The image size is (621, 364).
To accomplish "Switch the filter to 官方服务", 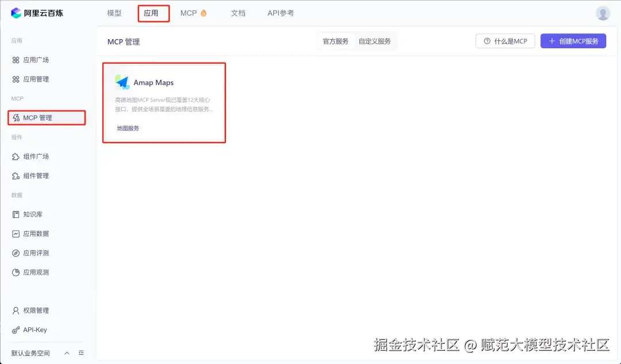I will coord(335,41).
